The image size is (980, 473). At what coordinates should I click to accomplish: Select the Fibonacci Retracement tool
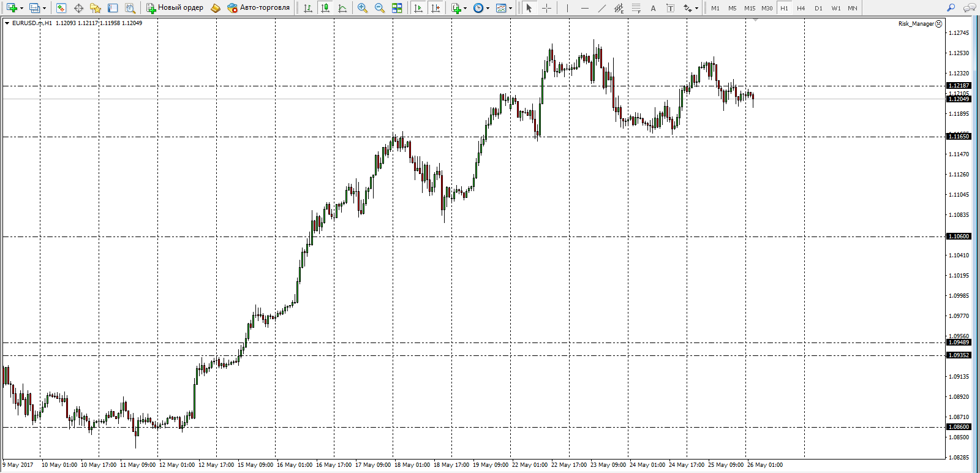(636, 8)
